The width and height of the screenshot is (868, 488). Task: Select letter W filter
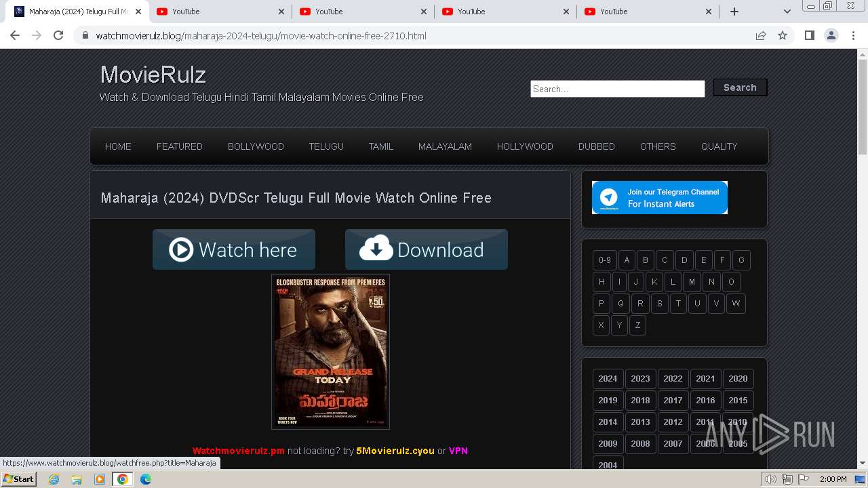click(x=736, y=304)
